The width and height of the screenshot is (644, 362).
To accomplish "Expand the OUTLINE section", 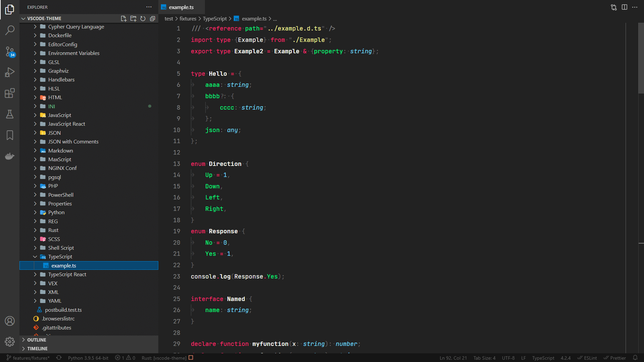I will (x=36, y=340).
